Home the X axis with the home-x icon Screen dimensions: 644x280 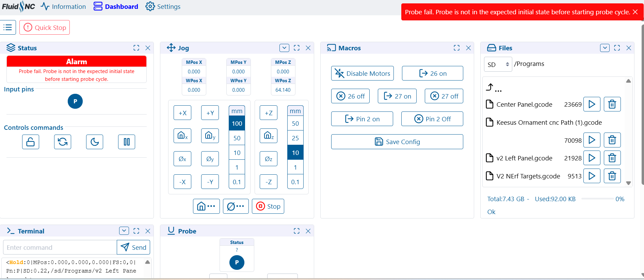pos(182,136)
